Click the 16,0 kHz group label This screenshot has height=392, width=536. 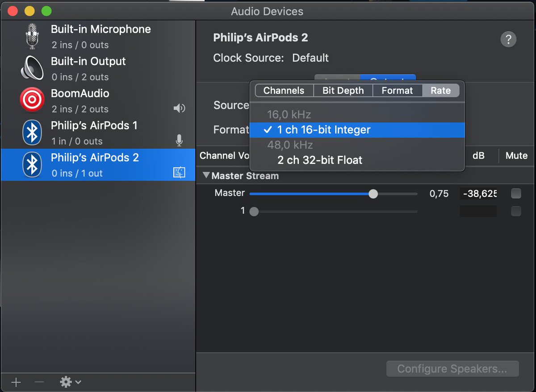pos(289,115)
